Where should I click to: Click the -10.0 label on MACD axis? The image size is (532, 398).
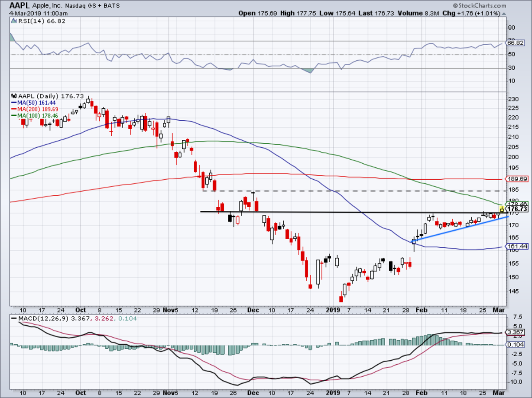[515, 382]
